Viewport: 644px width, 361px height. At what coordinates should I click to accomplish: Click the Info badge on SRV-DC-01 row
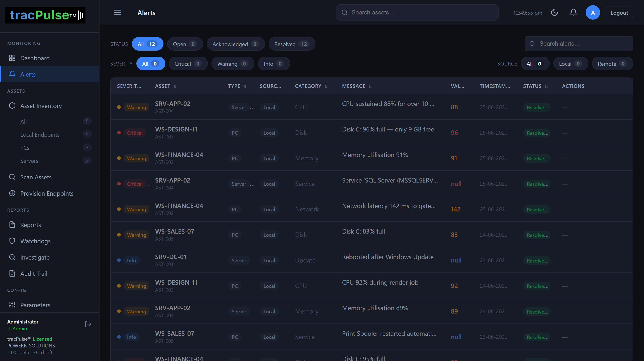[x=131, y=260]
